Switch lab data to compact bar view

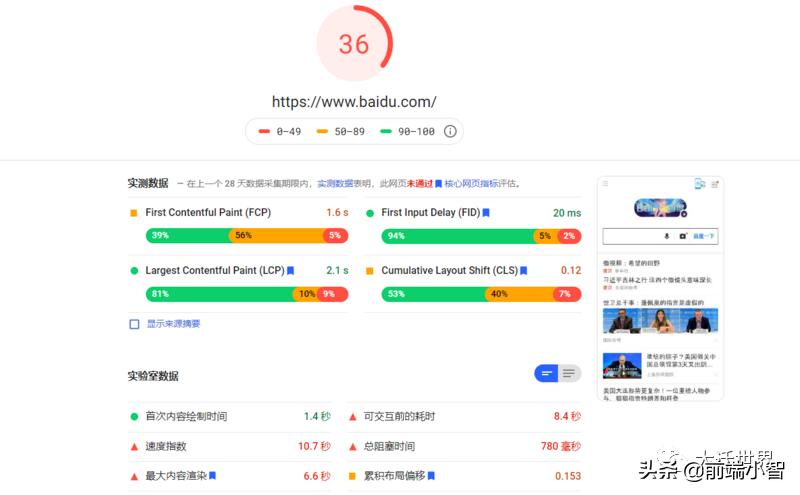tap(546, 374)
